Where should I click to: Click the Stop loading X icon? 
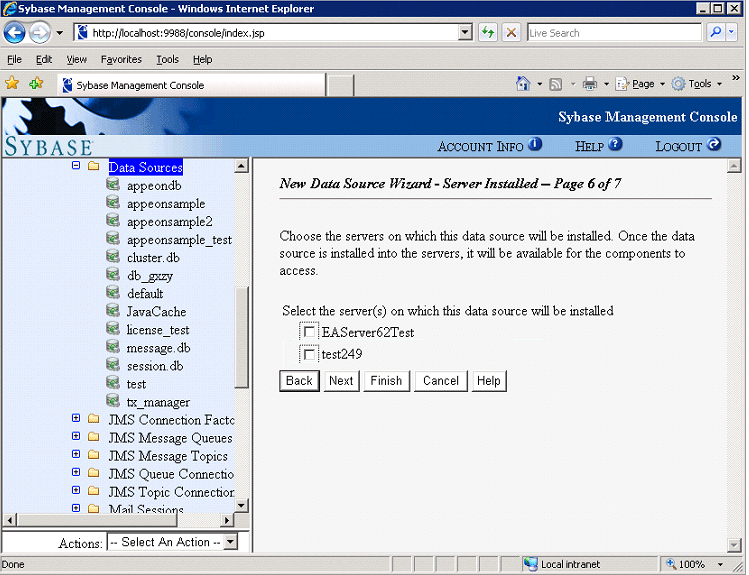coord(511,32)
